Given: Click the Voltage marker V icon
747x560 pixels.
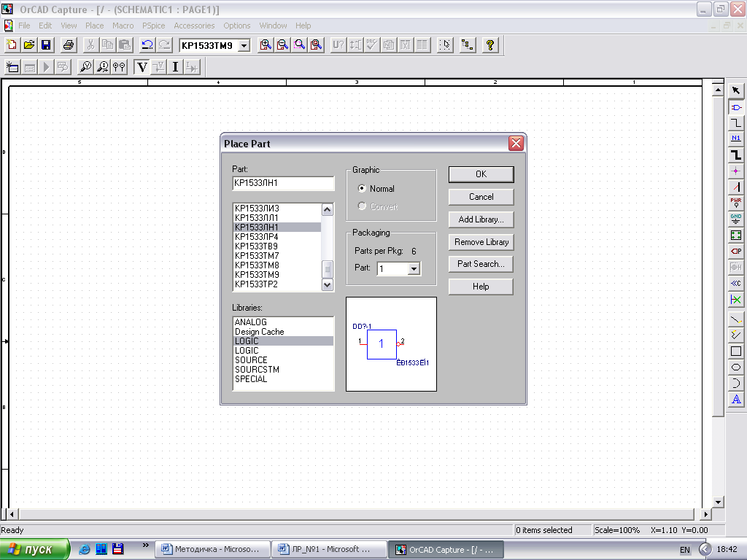Looking at the screenshot, I should coord(142,67).
